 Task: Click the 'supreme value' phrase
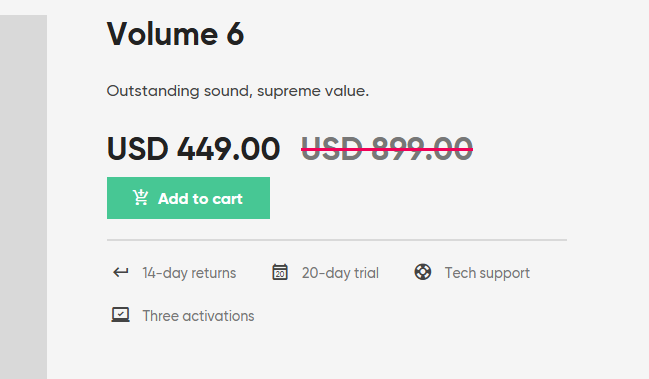[x=311, y=91]
